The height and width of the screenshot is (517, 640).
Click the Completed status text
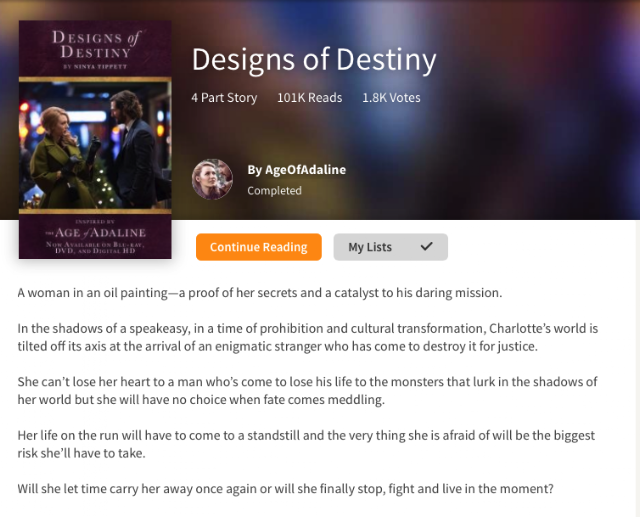tap(274, 191)
